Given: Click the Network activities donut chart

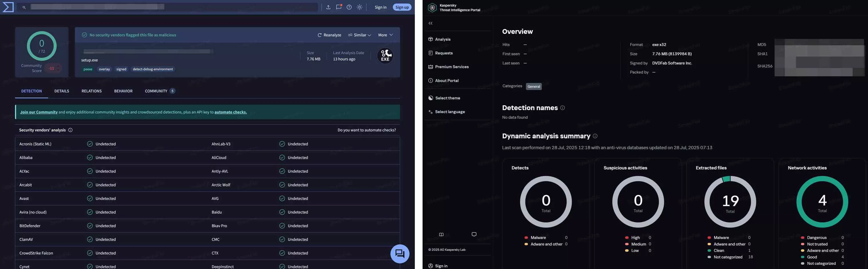Looking at the screenshot, I should [822, 202].
